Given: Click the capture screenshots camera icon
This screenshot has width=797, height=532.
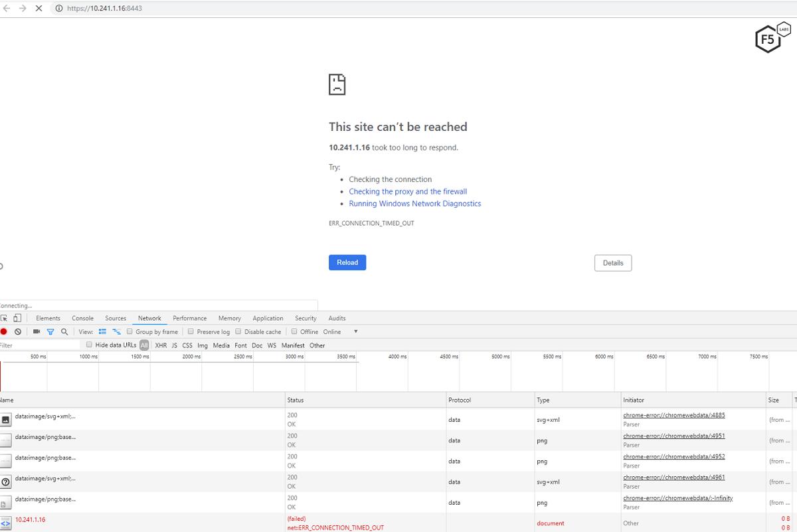Looking at the screenshot, I should click(37, 331).
